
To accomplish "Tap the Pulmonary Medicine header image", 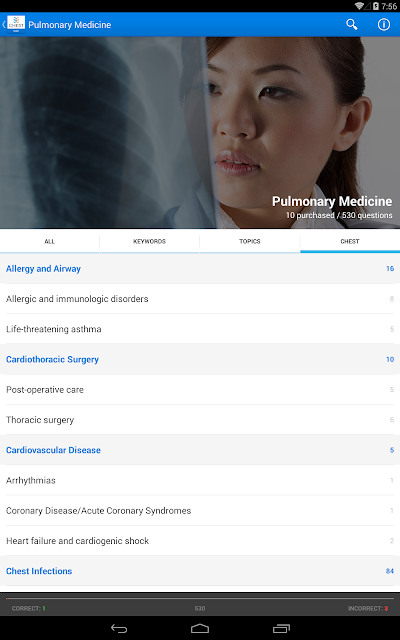I will coord(200,133).
